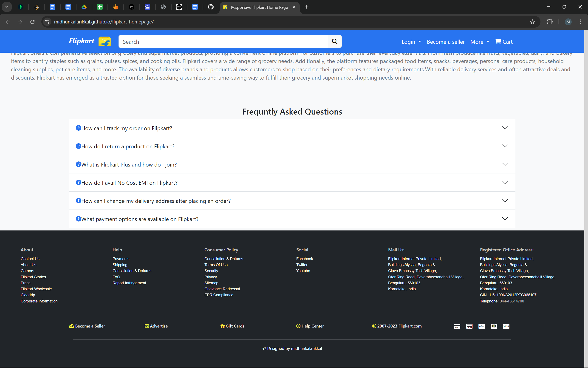Viewport: 588px width, 368px height.
Task: Open the Chrome profile avatar M
Action: 568,22
